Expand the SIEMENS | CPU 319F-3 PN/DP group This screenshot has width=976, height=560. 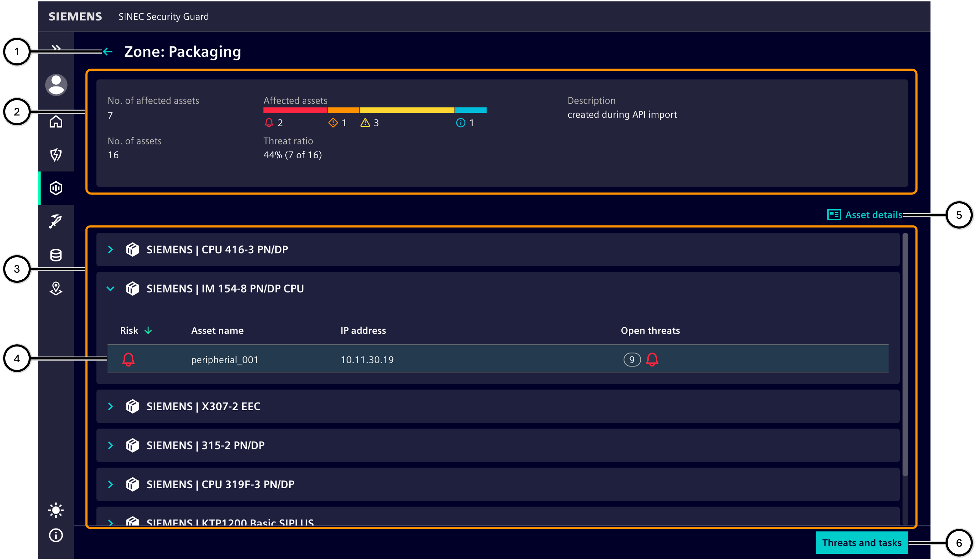point(111,484)
